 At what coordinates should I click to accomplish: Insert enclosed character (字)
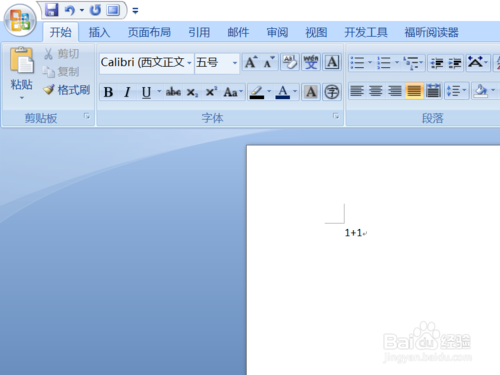click(x=332, y=92)
